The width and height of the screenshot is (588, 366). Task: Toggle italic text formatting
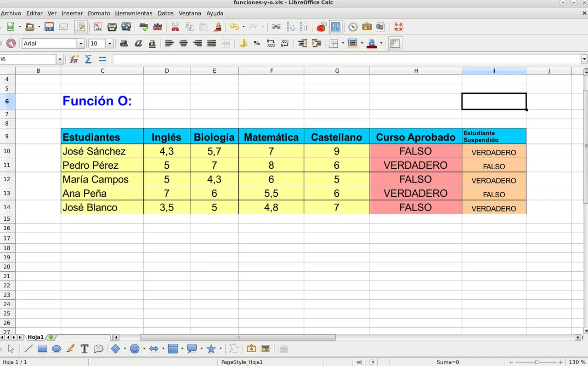[x=138, y=44]
